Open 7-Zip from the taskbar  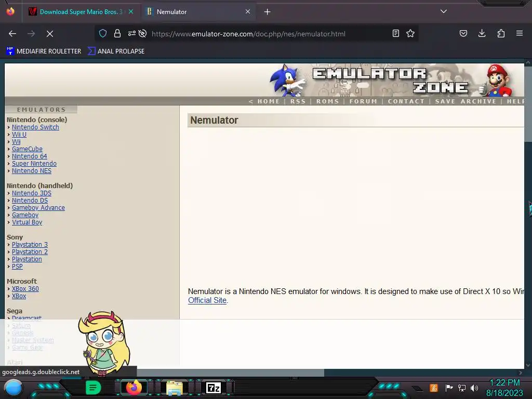(x=214, y=388)
